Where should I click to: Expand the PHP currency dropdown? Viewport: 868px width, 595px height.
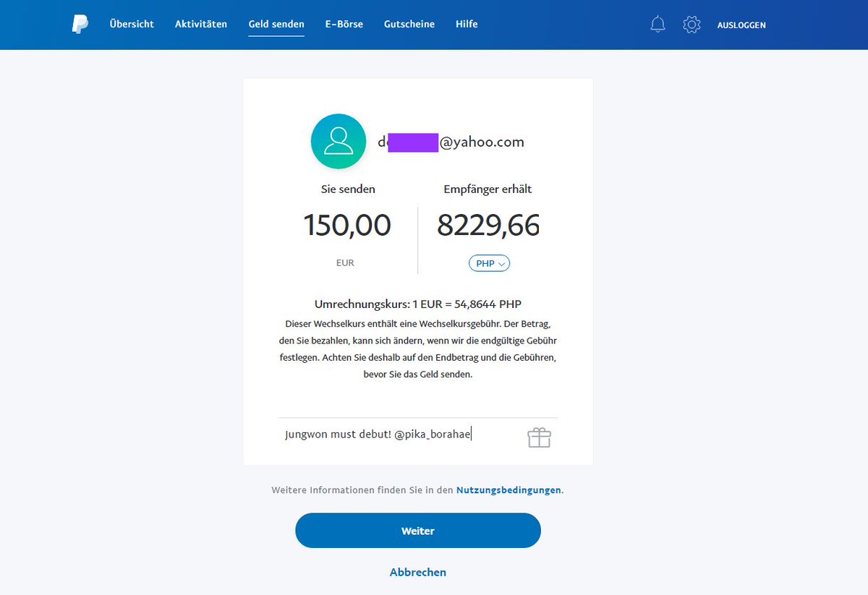click(489, 263)
